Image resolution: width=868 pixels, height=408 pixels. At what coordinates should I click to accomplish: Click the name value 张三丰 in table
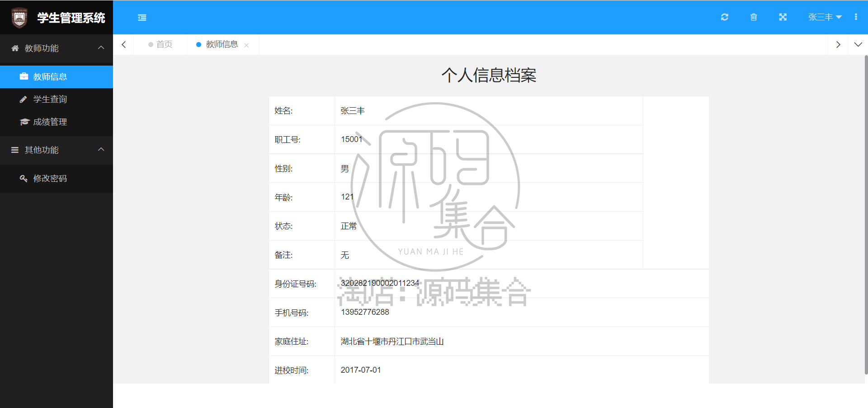point(353,110)
